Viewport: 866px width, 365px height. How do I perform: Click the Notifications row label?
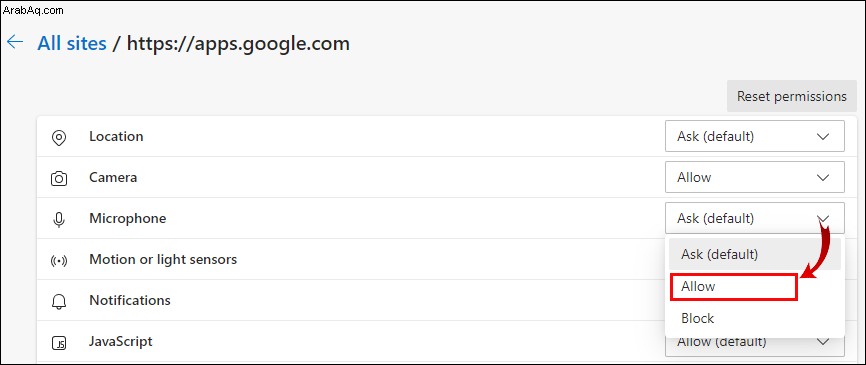point(130,300)
